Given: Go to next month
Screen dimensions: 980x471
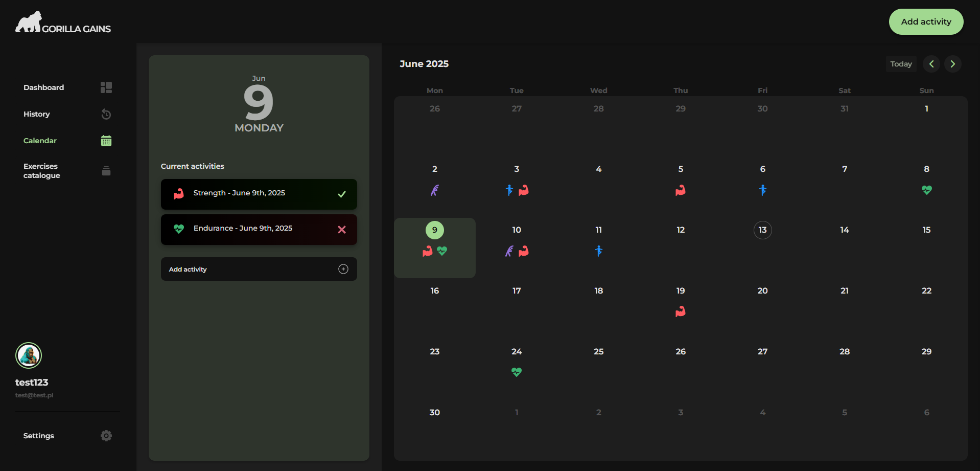Looking at the screenshot, I should pos(952,64).
